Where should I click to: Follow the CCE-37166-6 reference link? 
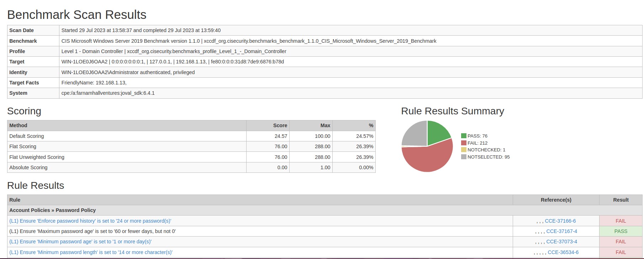click(560, 221)
